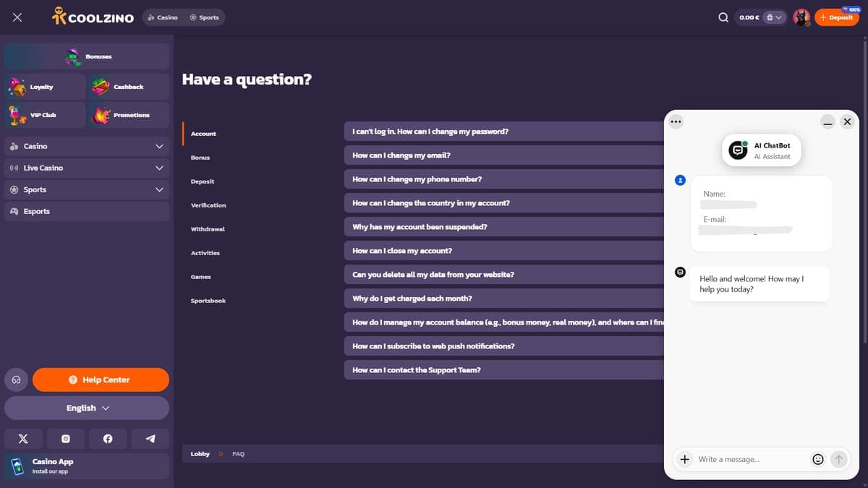This screenshot has height=488, width=868.
Task: Open the balance currency dropdown
Action: point(775,17)
